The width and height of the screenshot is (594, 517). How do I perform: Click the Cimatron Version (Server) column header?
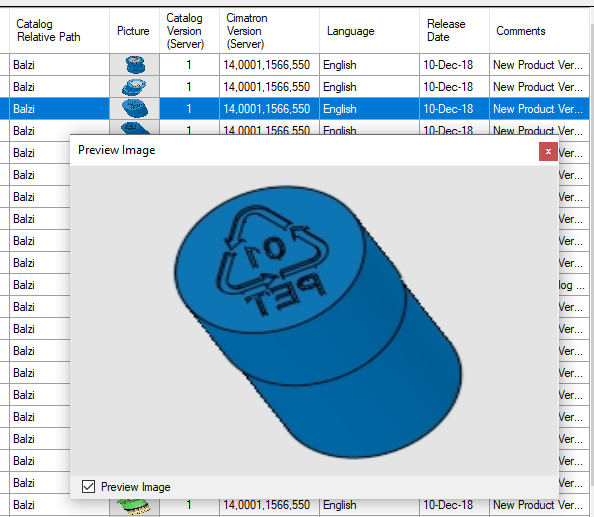point(269,31)
